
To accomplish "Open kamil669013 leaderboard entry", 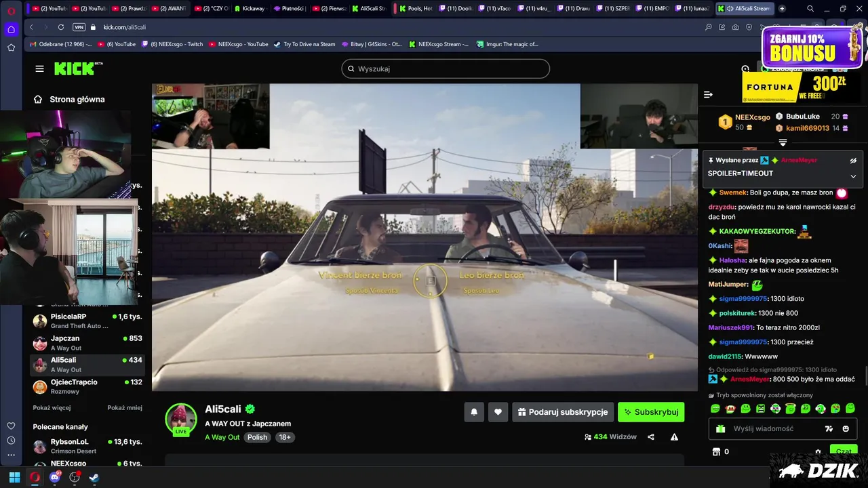I will (x=812, y=128).
